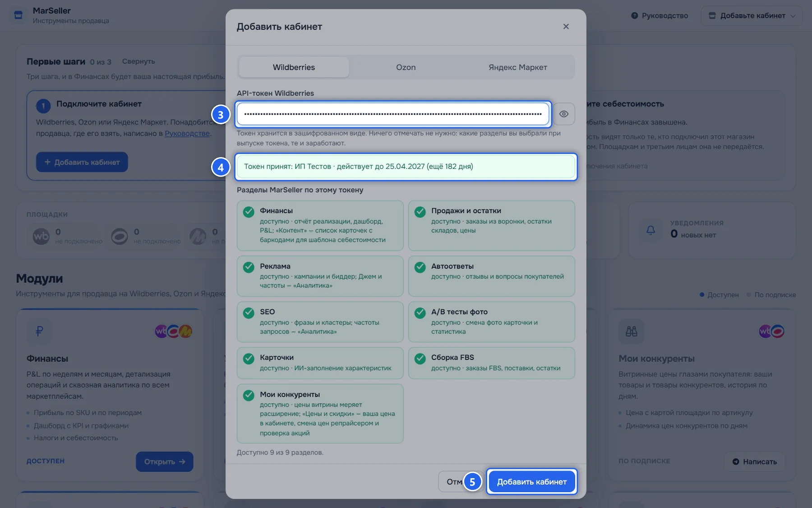This screenshot has width=812, height=508.
Task: Confirm with the Добавить кабинет button in dialog
Action: tap(532, 482)
